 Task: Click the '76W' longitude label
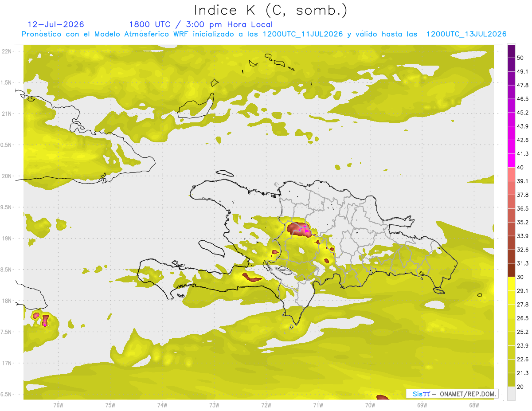tap(58, 405)
